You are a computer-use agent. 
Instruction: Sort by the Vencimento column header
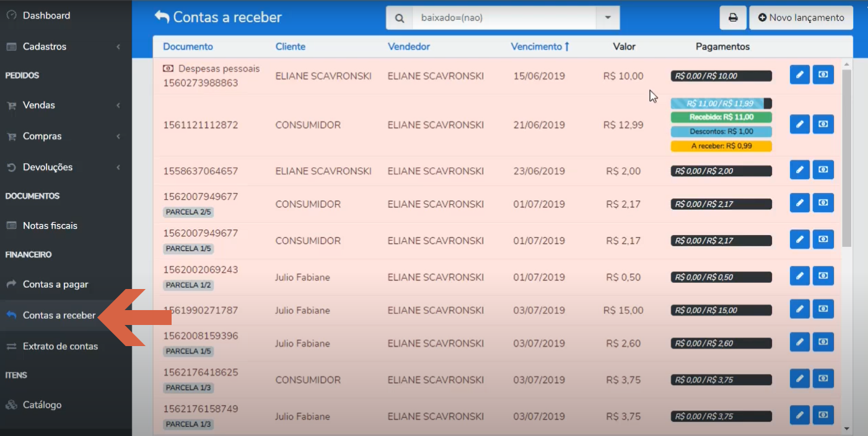(540, 47)
